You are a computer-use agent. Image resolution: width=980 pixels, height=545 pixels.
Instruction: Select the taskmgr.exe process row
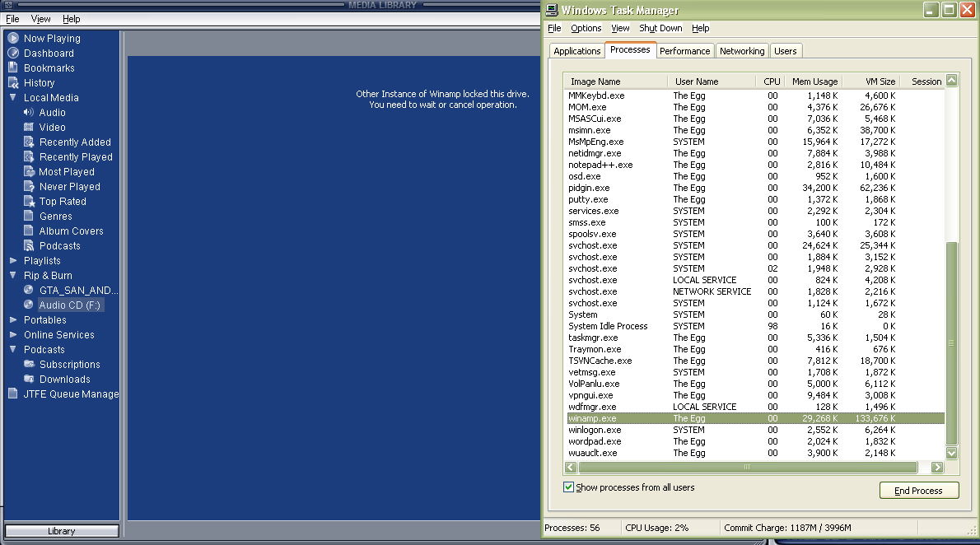pos(756,338)
